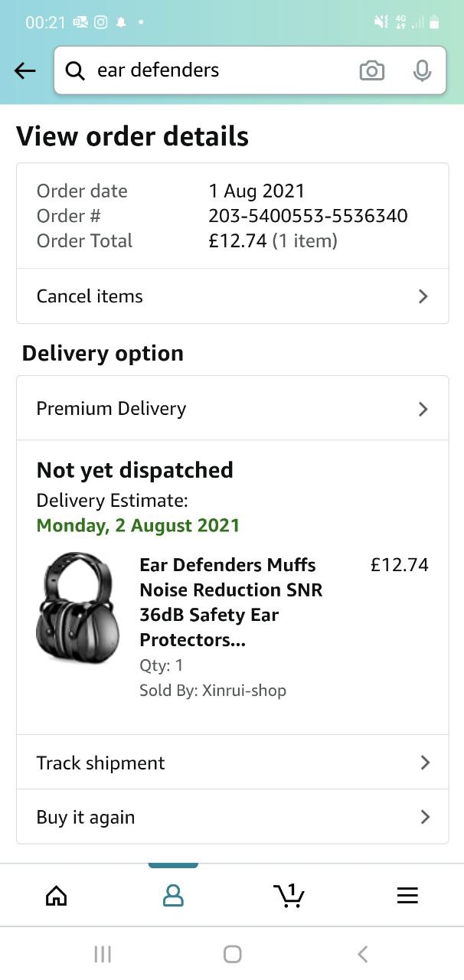The height and width of the screenshot is (980, 464).
Task: Open the hamburger menu
Action: [x=407, y=895]
